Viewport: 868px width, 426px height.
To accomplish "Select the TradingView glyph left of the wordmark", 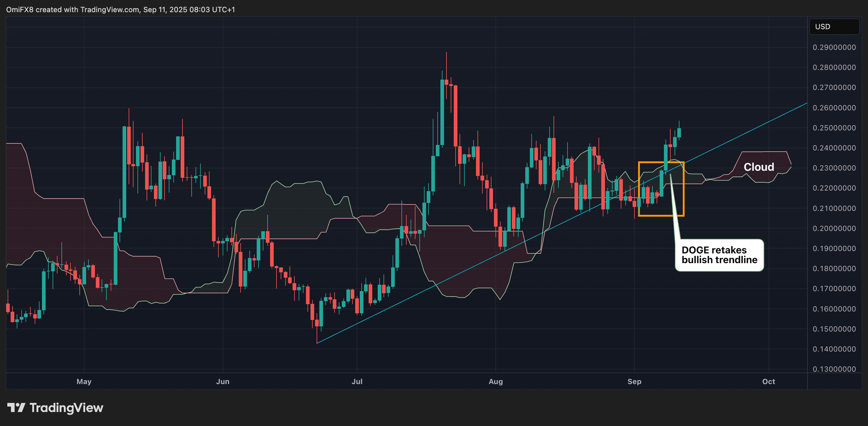I will [x=17, y=408].
